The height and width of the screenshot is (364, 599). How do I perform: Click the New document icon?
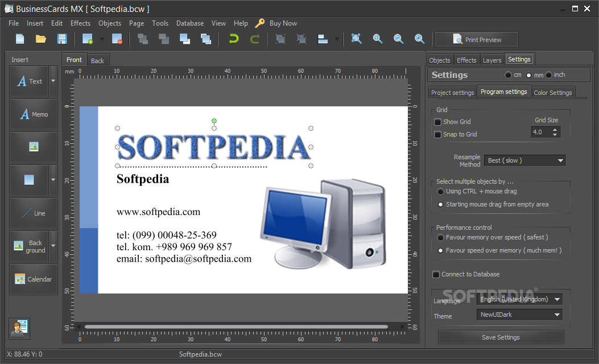(x=20, y=39)
